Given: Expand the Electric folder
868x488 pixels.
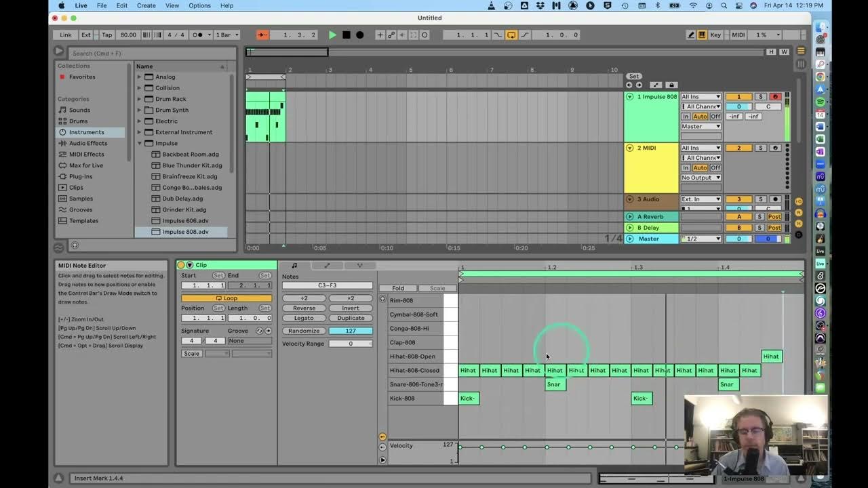Looking at the screenshot, I should (x=139, y=121).
